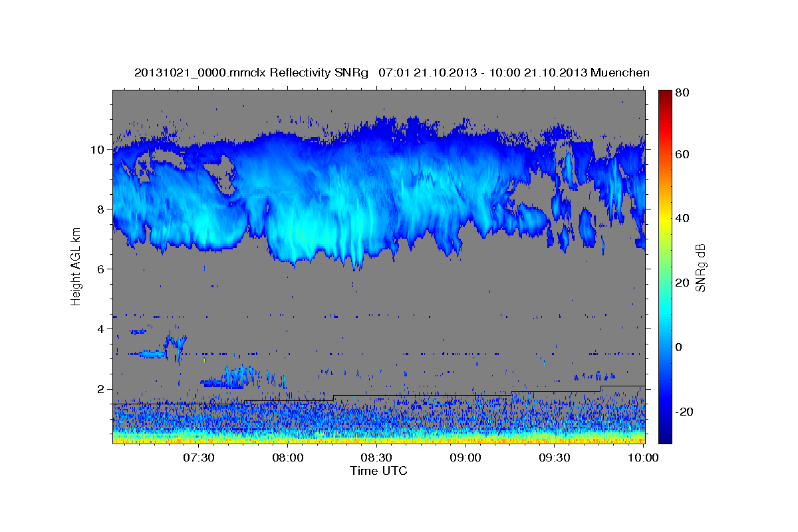Click the height tick label 10
The width and height of the screenshot is (798, 532).
point(98,150)
